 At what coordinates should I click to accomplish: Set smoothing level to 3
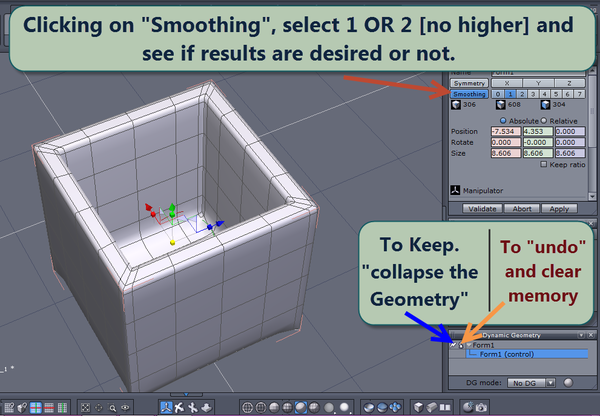coord(533,94)
